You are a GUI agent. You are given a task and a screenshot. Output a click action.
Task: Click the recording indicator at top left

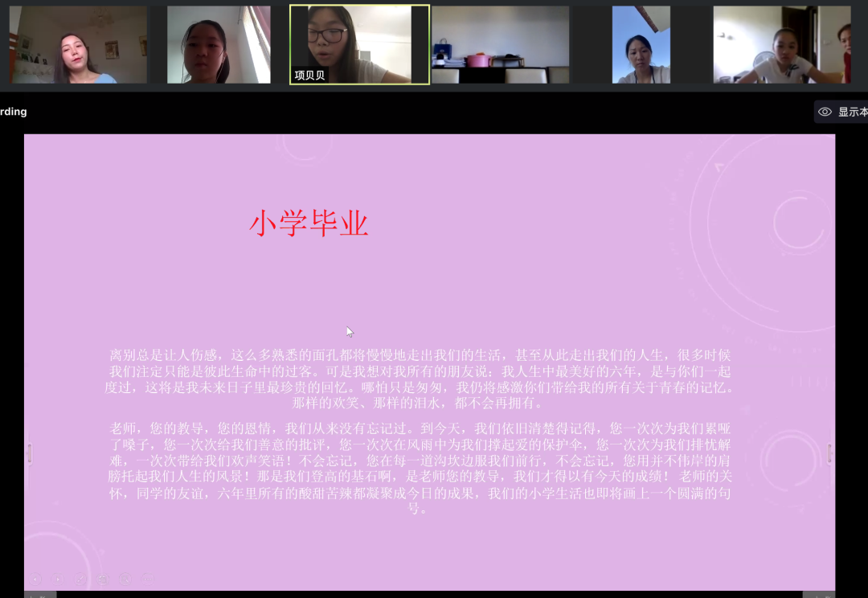click(x=13, y=112)
